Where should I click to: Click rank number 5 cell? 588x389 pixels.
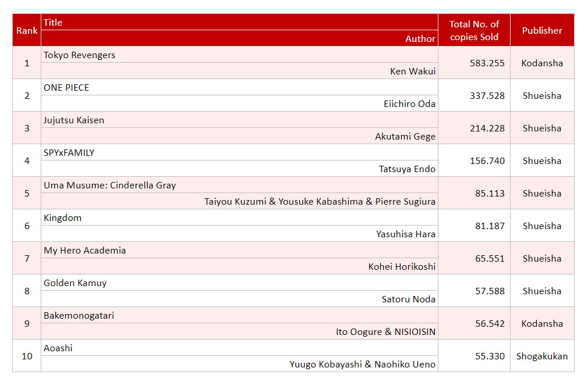[x=27, y=193]
